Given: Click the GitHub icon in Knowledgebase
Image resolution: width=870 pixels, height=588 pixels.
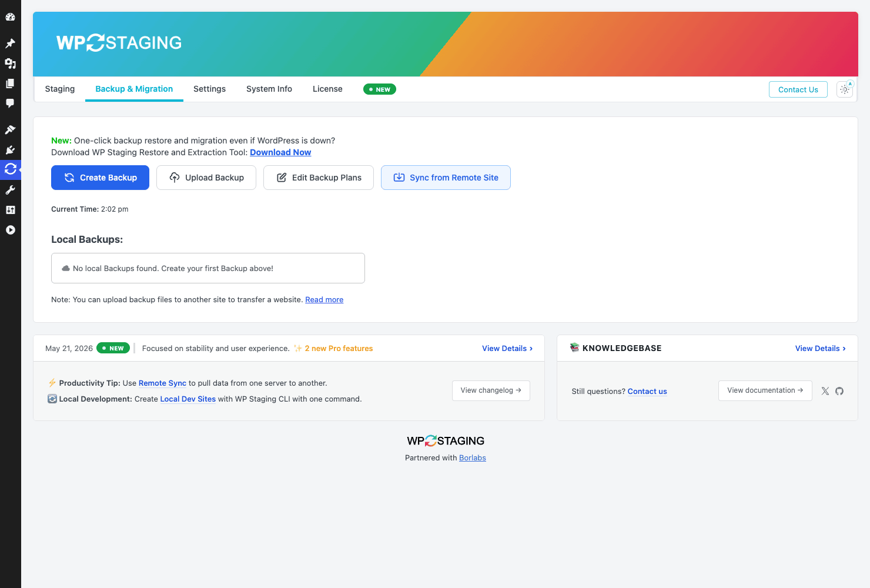Looking at the screenshot, I should point(839,391).
